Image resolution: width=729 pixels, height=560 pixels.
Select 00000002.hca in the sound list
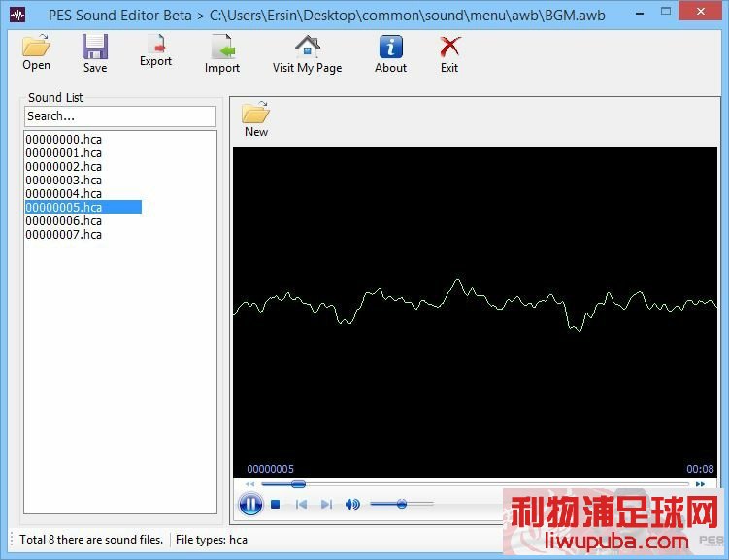pyautogui.click(x=64, y=166)
